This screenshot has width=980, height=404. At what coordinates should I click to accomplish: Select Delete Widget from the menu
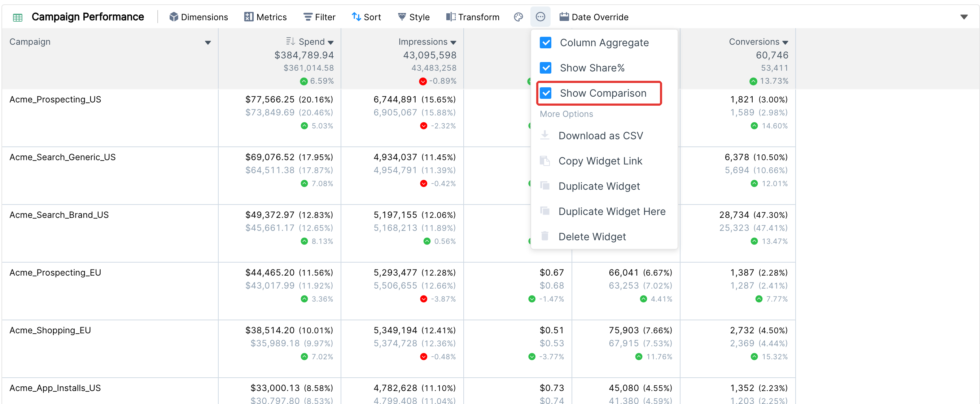pyautogui.click(x=604, y=237)
